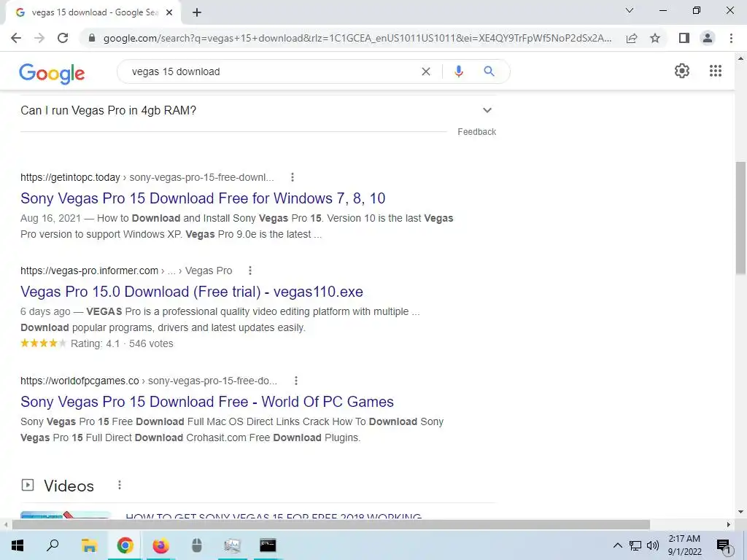Reload the Google search page
Screen dimensions: 747x560
pos(63,38)
